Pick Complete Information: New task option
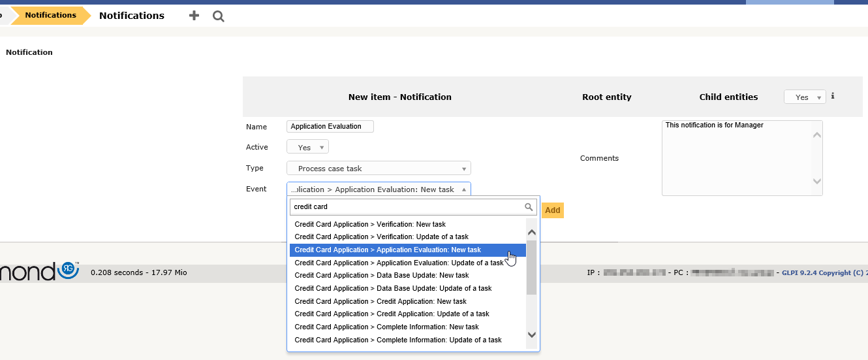This screenshot has height=360, width=868. coord(386,327)
